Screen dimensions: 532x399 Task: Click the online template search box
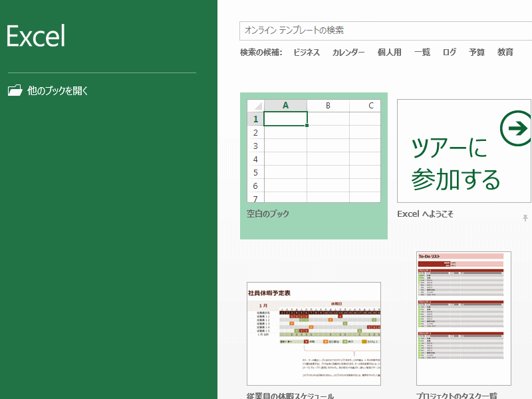pyautogui.click(x=386, y=31)
